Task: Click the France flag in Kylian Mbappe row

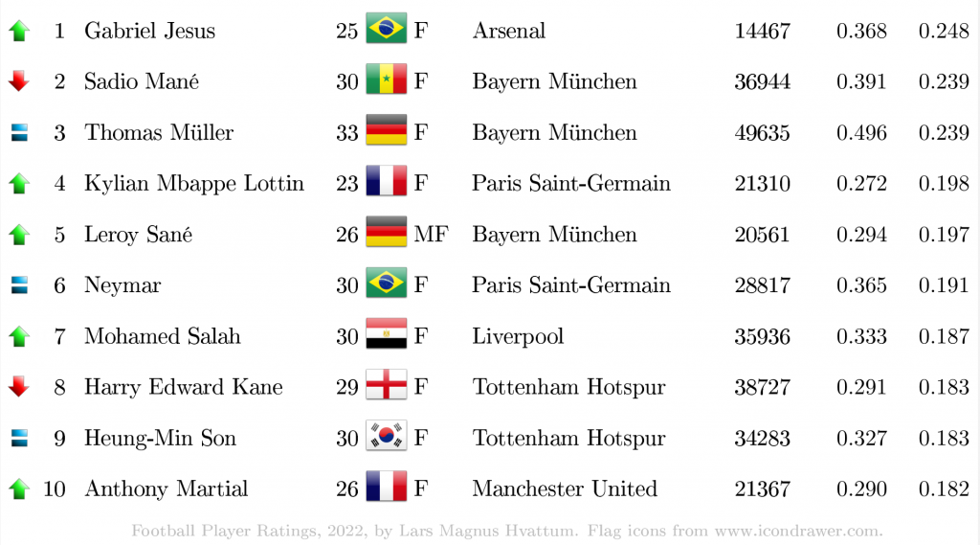Action: pos(387,181)
